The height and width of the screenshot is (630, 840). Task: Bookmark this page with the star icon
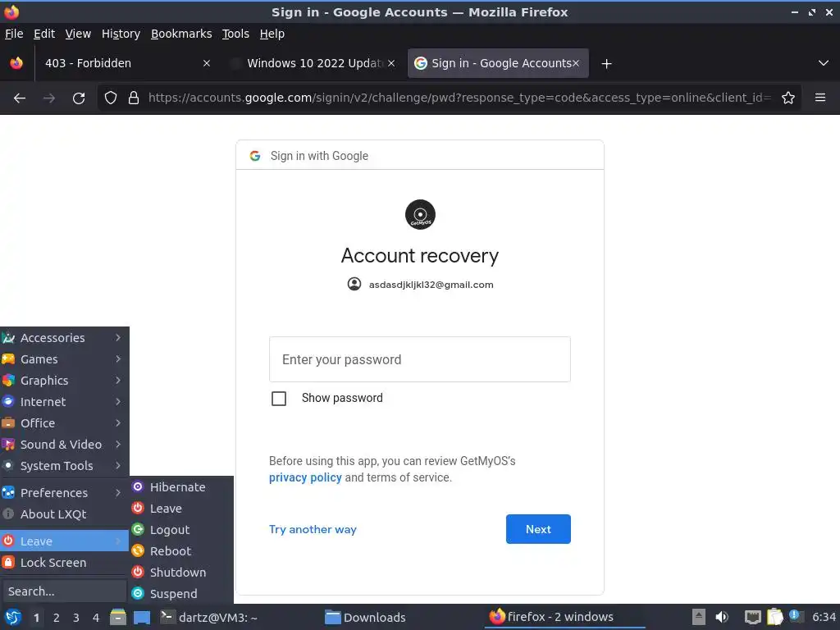point(788,98)
